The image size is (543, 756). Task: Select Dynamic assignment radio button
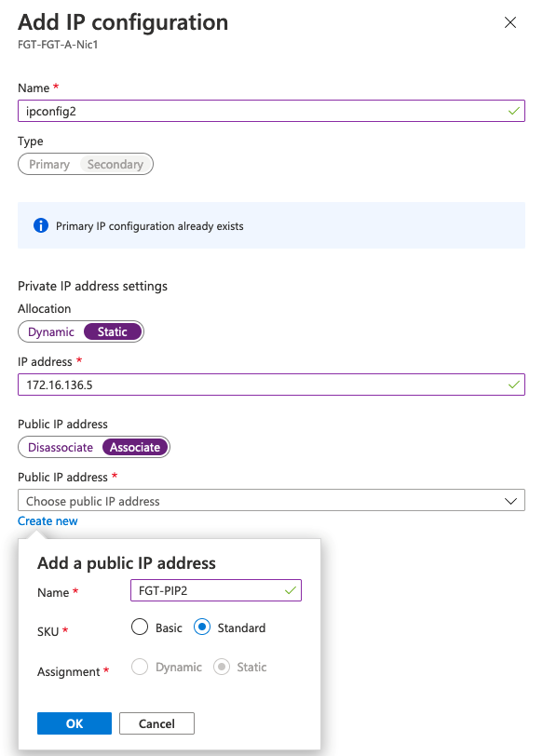pos(140,667)
